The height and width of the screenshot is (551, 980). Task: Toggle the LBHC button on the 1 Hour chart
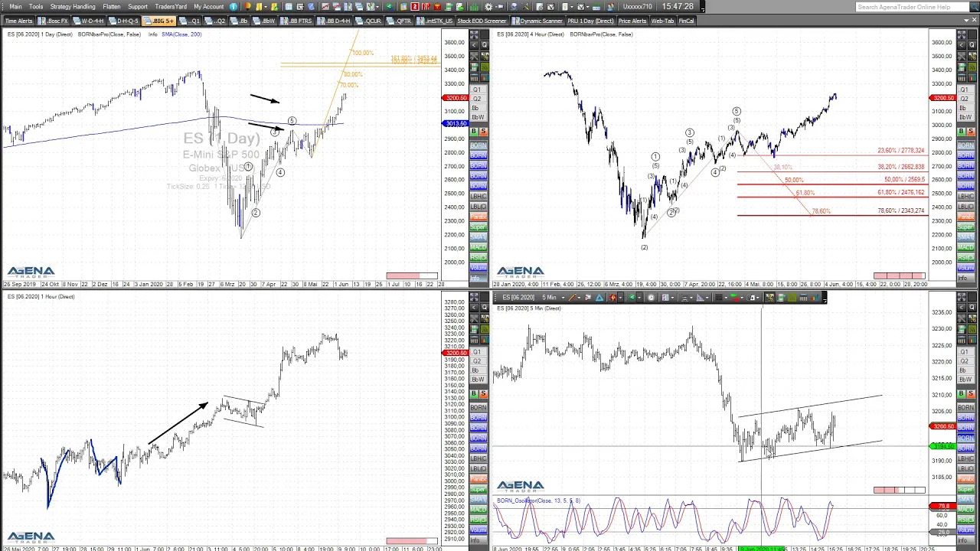click(478, 458)
